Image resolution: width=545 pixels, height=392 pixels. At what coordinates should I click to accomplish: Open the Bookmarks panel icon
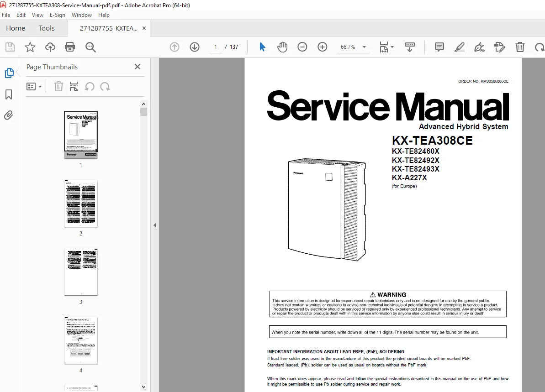pyautogui.click(x=9, y=94)
